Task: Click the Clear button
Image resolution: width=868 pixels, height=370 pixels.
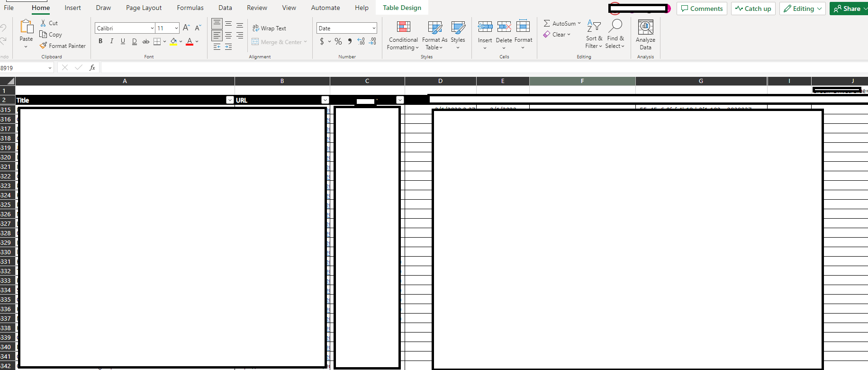Action: (x=557, y=35)
